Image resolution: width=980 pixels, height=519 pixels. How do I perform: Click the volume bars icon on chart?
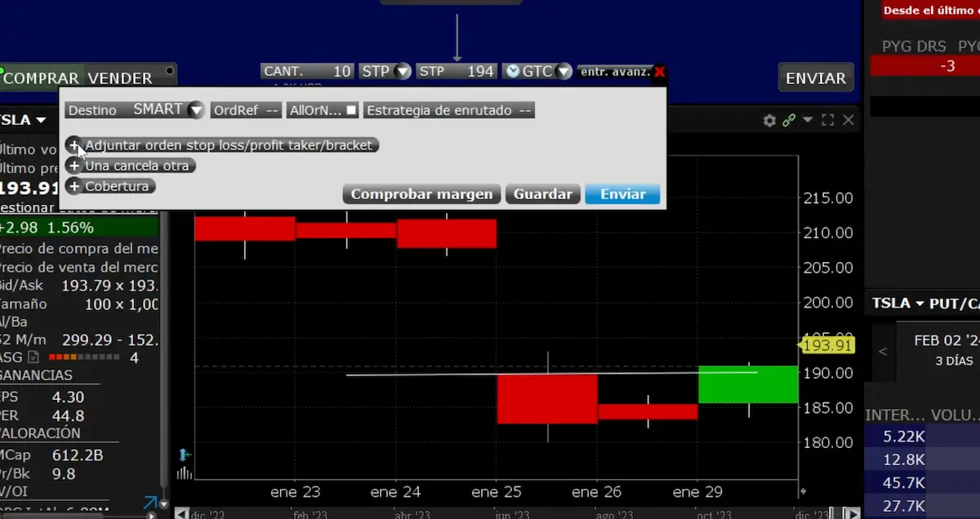pyautogui.click(x=185, y=472)
